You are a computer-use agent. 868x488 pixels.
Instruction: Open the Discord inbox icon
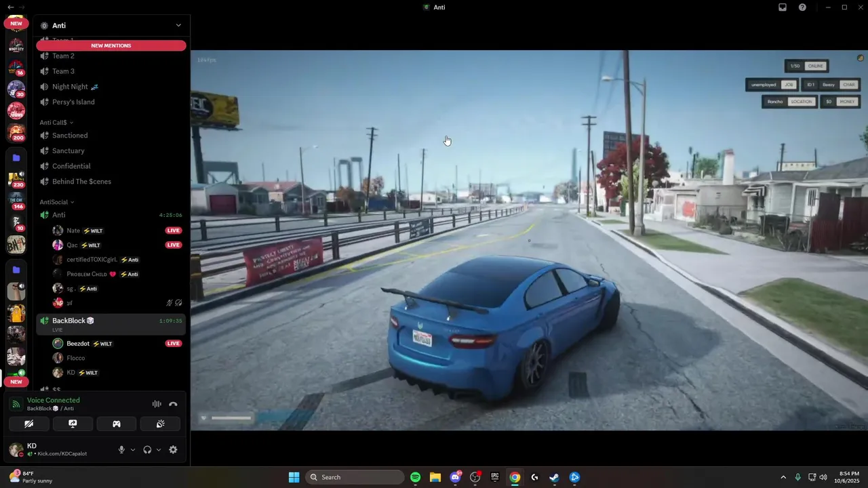pos(783,7)
